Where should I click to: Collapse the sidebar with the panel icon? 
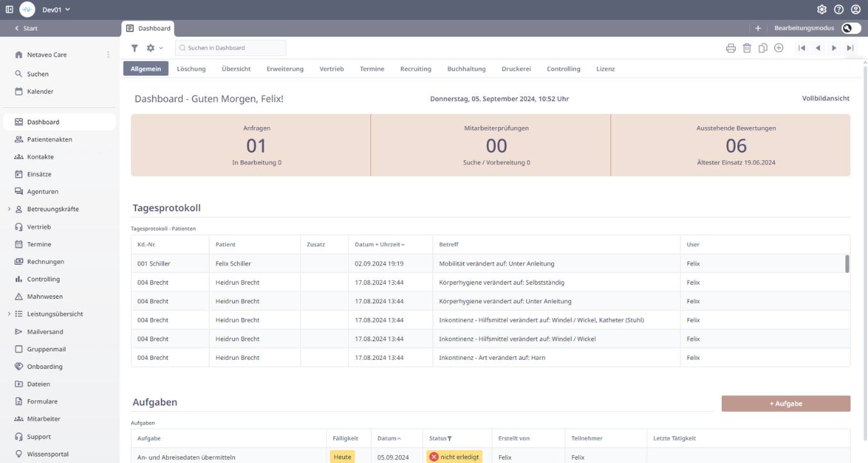point(9,10)
